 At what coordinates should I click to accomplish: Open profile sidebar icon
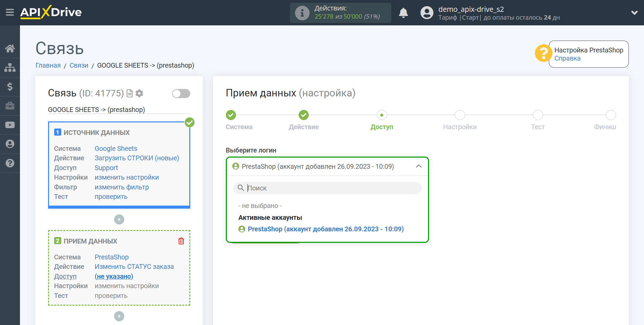[x=10, y=144]
